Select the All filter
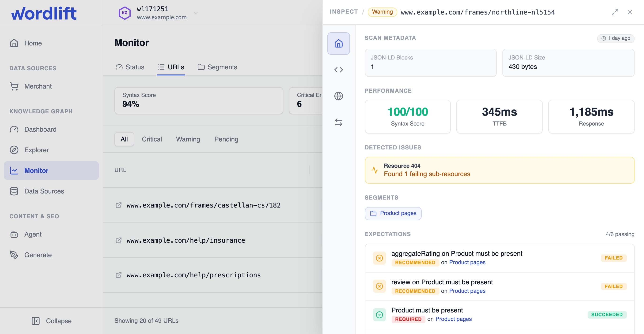This screenshot has height=334, width=644. [124, 139]
